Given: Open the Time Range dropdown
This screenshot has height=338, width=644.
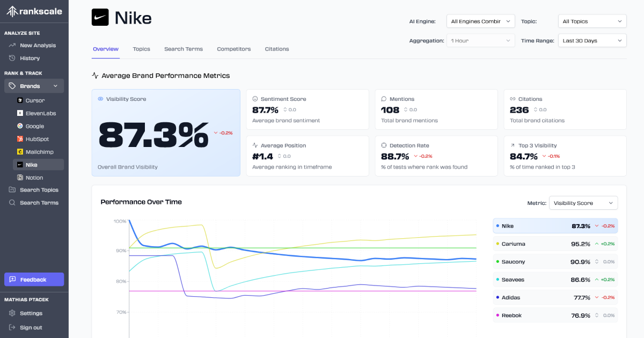Looking at the screenshot, I should 592,41.
